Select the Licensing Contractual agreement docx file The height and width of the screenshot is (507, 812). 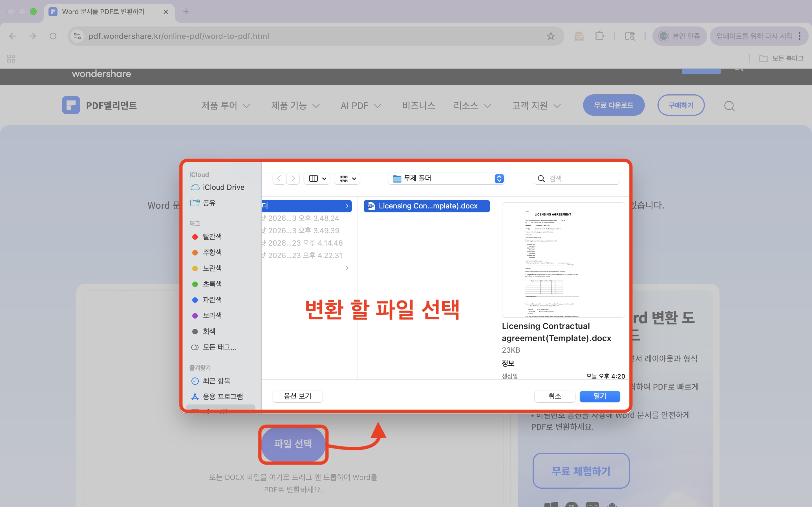point(426,206)
